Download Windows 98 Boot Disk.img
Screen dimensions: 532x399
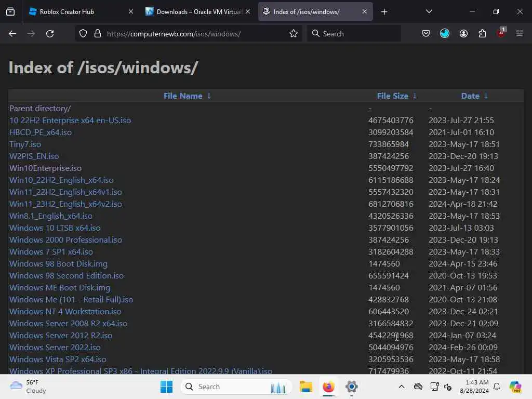58,263
